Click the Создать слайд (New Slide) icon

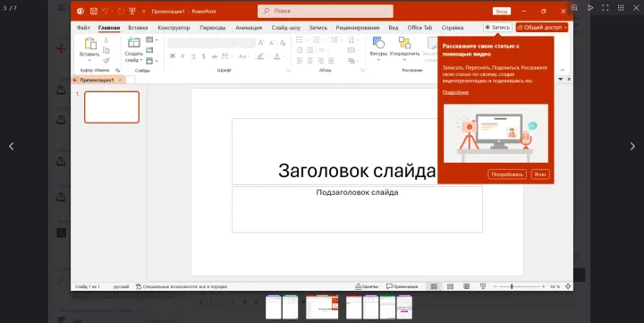pyautogui.click(x=134, y=42)
